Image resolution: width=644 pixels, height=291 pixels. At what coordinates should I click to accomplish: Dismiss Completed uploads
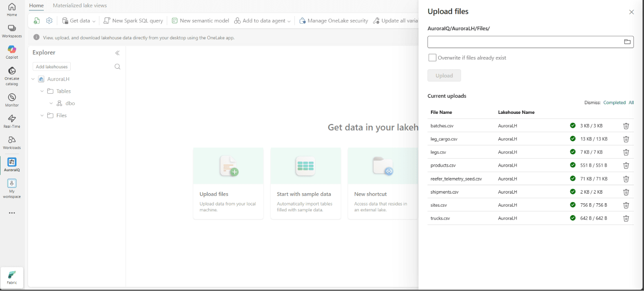pos(615,102)
